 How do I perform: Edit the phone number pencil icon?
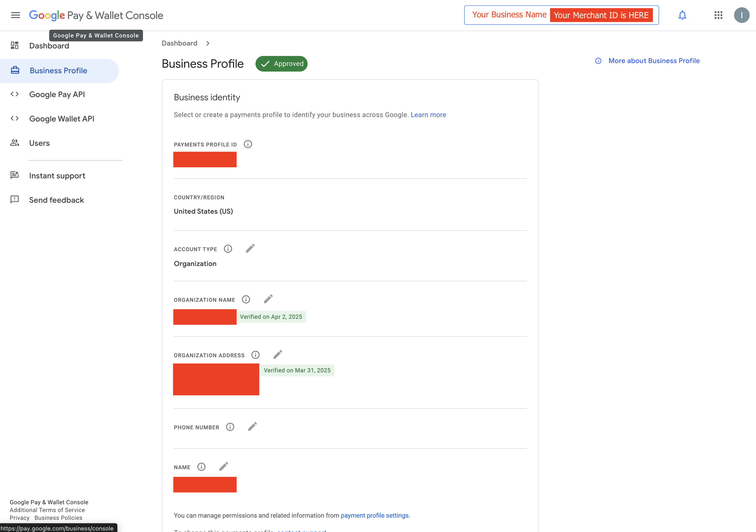(252, 427)
